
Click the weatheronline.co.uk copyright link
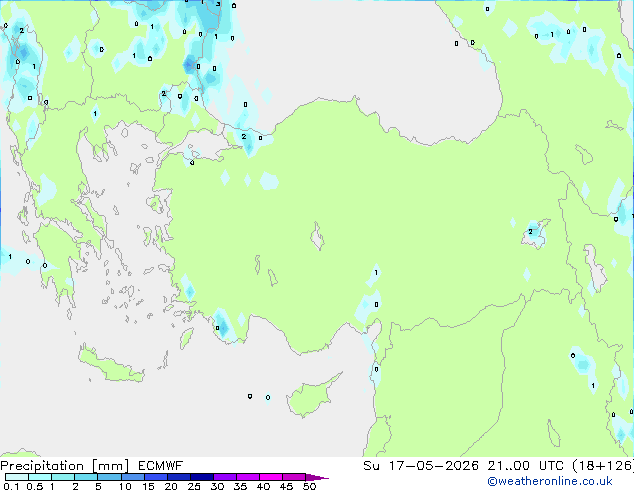tap(550, 481)
